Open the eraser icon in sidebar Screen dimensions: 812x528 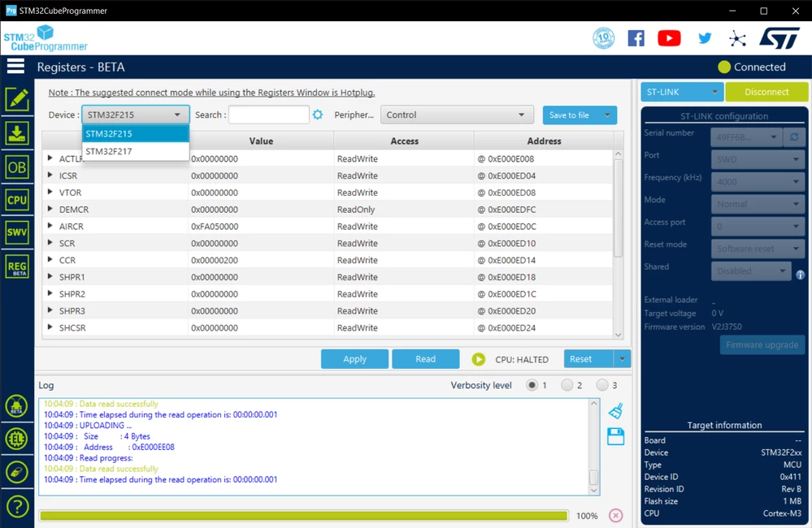coord(16,473)
